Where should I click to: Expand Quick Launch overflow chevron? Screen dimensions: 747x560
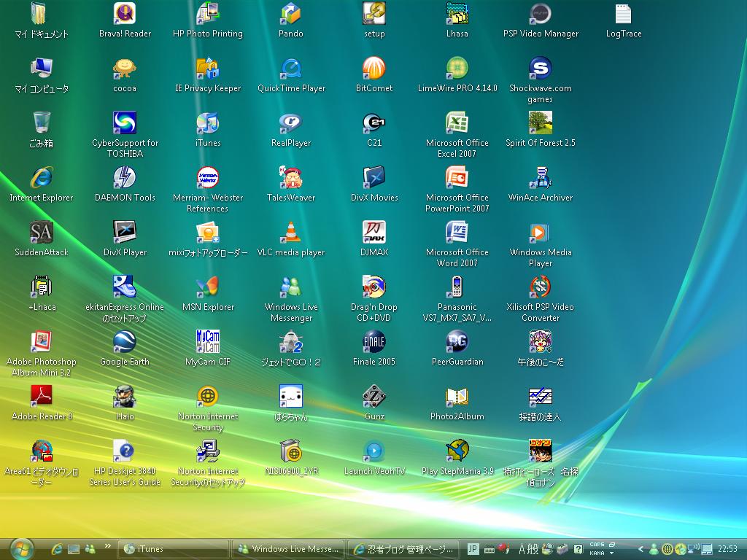click(108, 545)
